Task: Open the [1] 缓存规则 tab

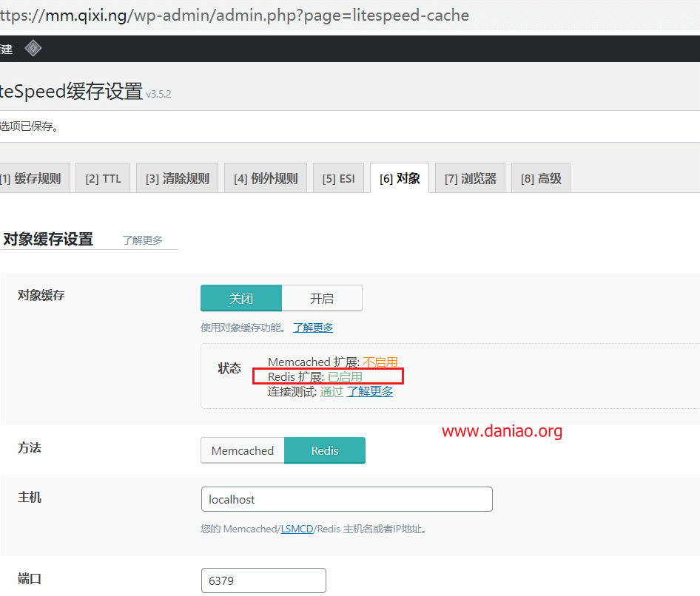Action: [34, 178]
